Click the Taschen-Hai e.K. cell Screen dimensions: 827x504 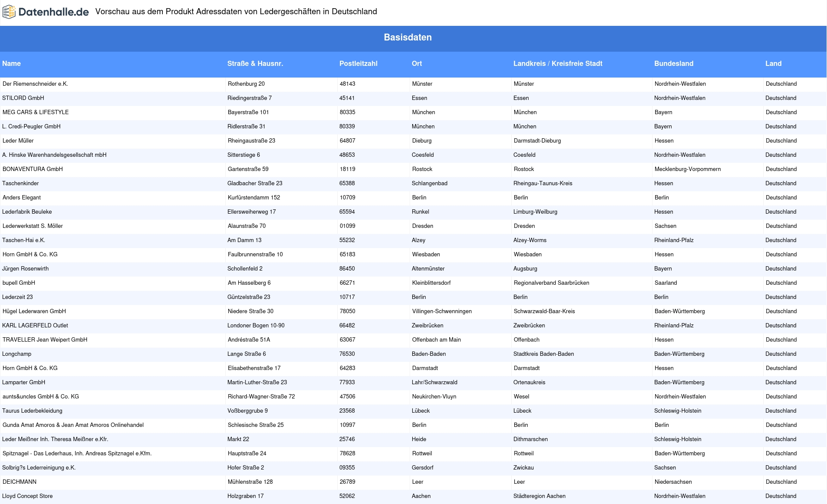(x=24, y=240)
